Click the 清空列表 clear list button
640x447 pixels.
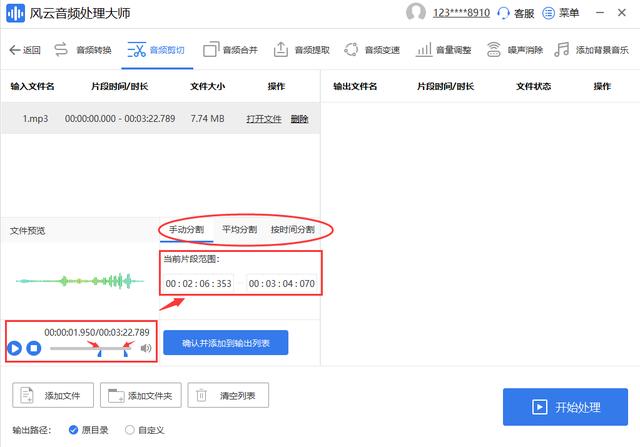tap(228, 395)
